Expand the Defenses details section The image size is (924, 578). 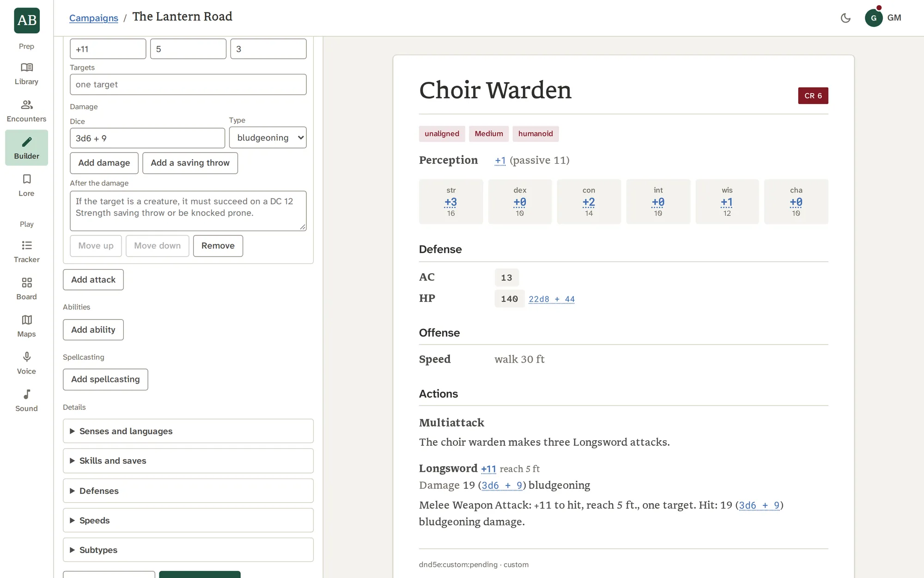tap(188, 491)
